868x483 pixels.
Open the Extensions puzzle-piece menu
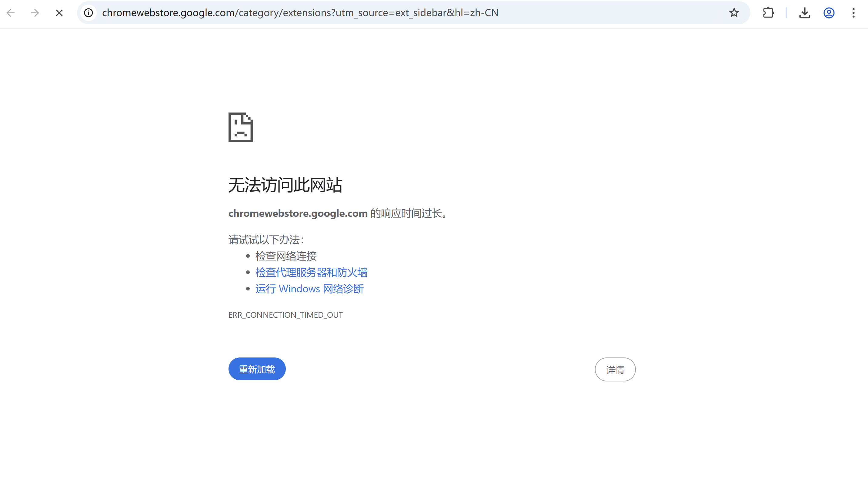tap(769, 13)
